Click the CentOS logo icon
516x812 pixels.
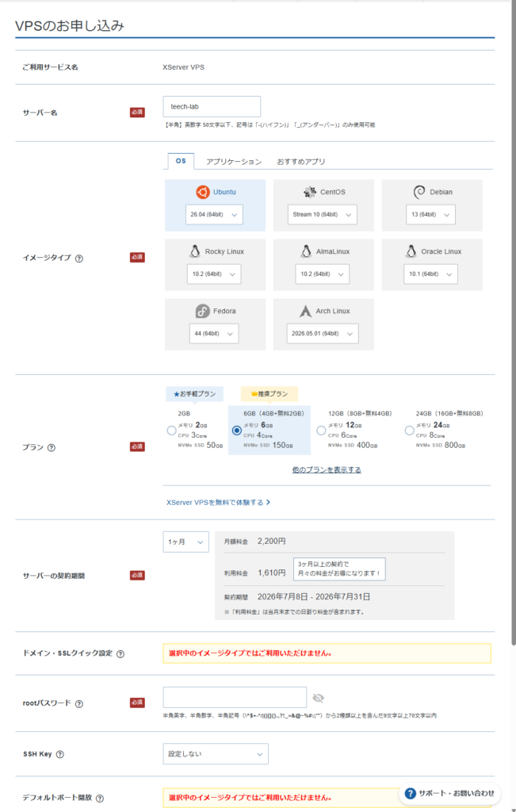[310, 192]
